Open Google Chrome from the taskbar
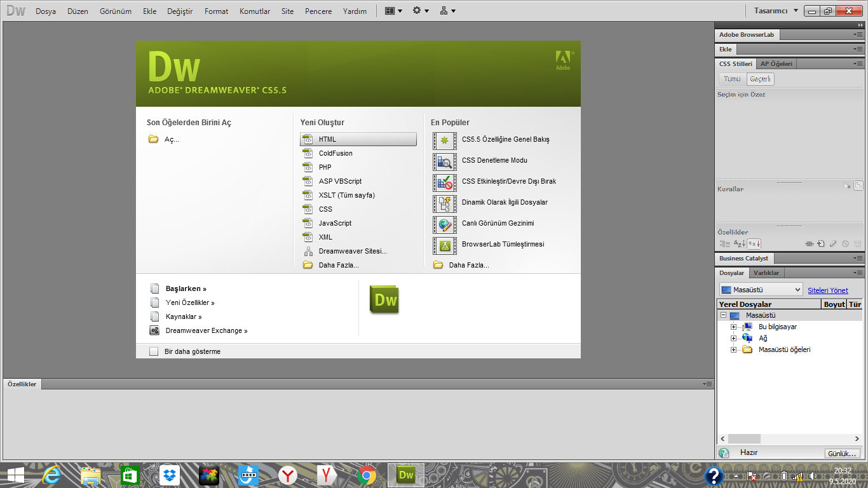Image resolution: width=868 pixels, height=488 pixels. [x=367, y=475]
